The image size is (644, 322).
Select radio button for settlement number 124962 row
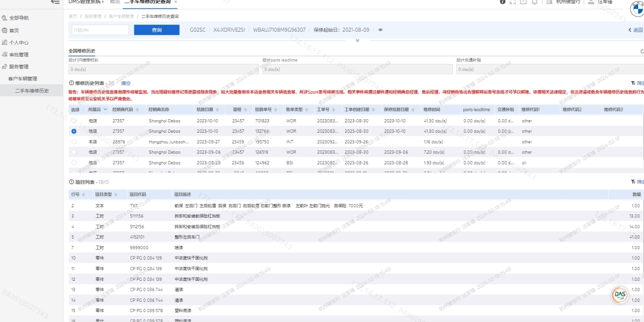click(x=74, y=163)
